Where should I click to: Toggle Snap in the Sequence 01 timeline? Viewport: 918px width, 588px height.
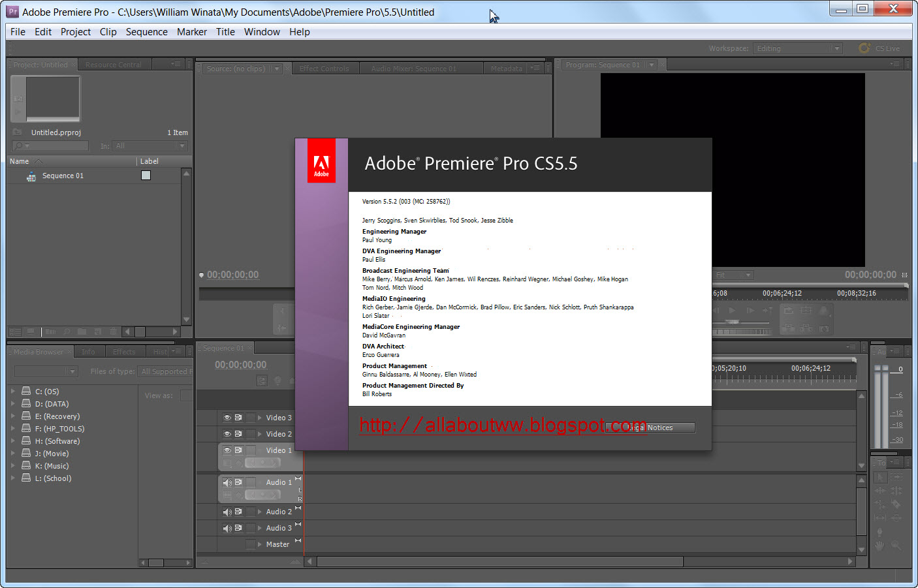pyautogui.click(x=262, y=380)
